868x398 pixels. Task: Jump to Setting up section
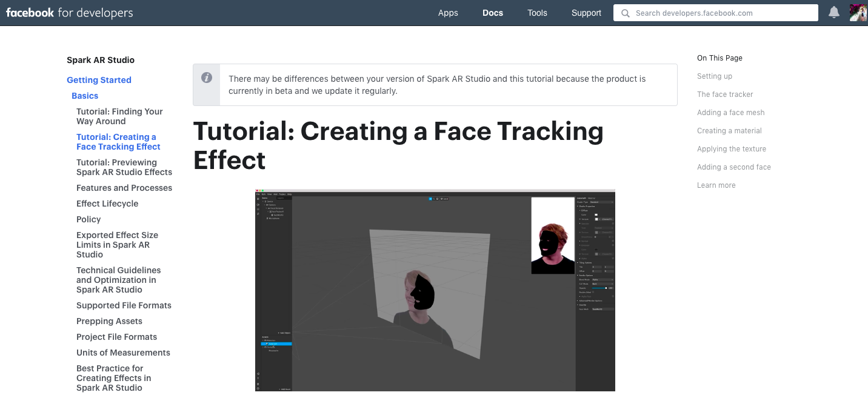click(715, 76)
